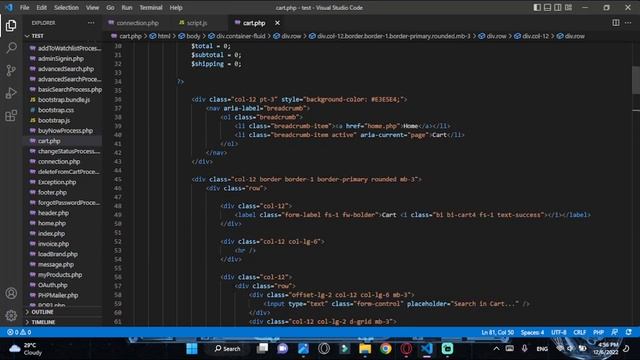Viewport: 640px width, 360px height.
Task: Open the Go menu
Action: [110, 7]
